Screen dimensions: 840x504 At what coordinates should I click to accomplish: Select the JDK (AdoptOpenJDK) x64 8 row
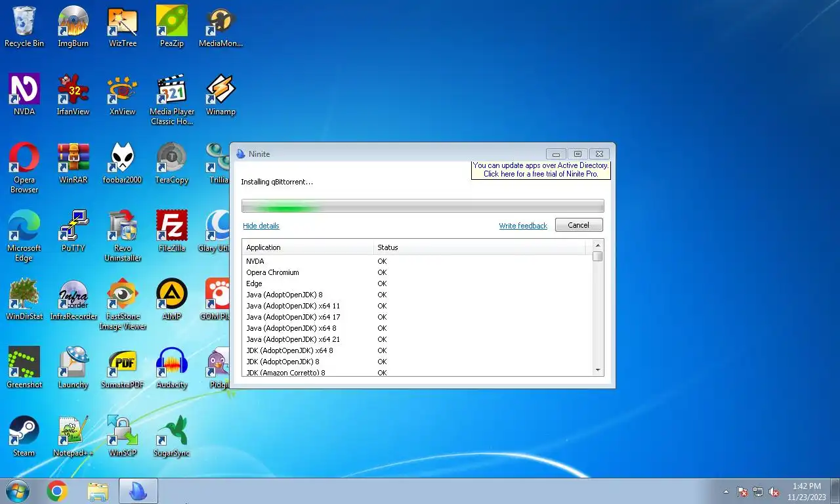point(417,350)
